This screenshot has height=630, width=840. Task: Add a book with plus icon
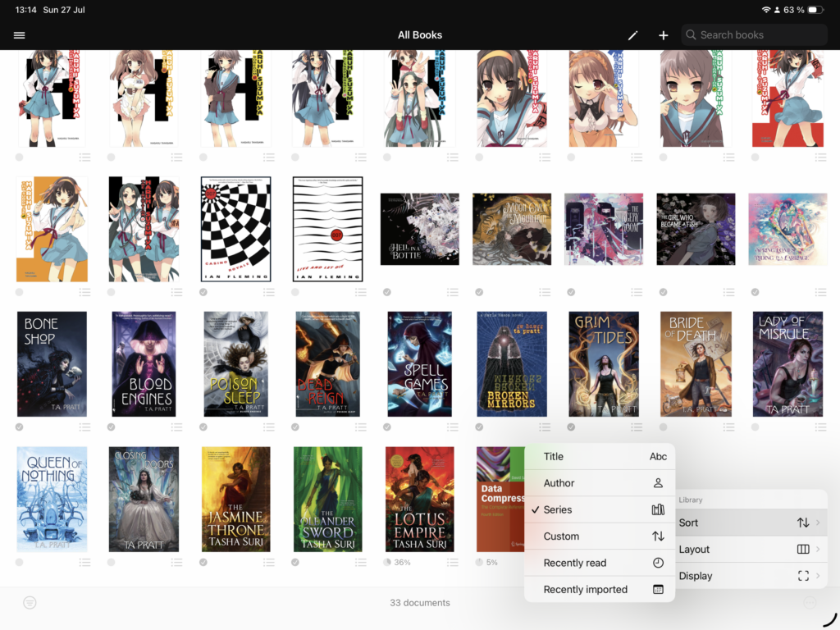663,35
